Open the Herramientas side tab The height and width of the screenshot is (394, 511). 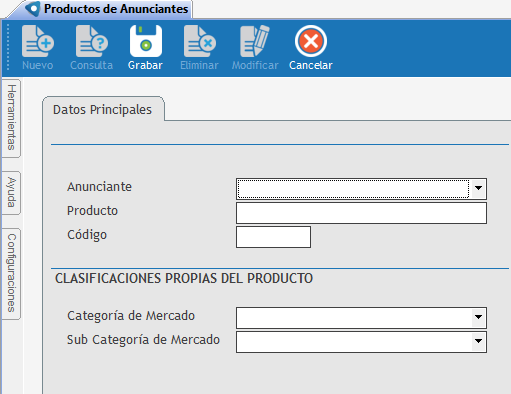(11, 118)
